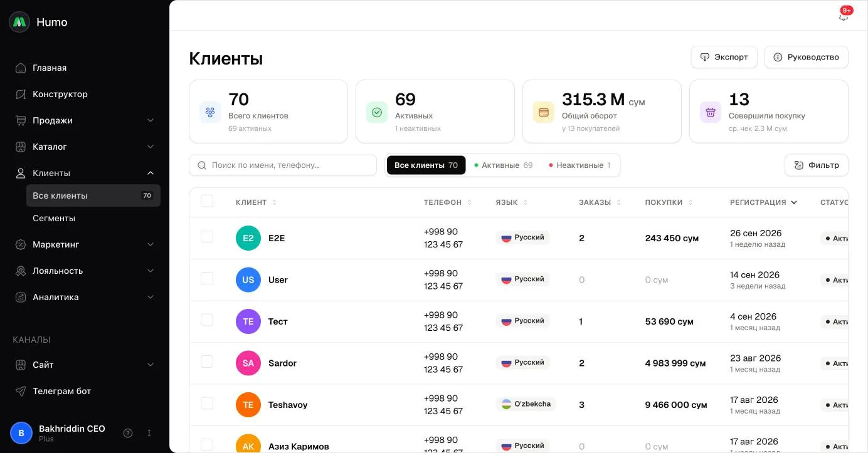This screenshot has height=453, width=868.
Task: Click the 243 450 сум purchase value
Action: coord(672,238)
